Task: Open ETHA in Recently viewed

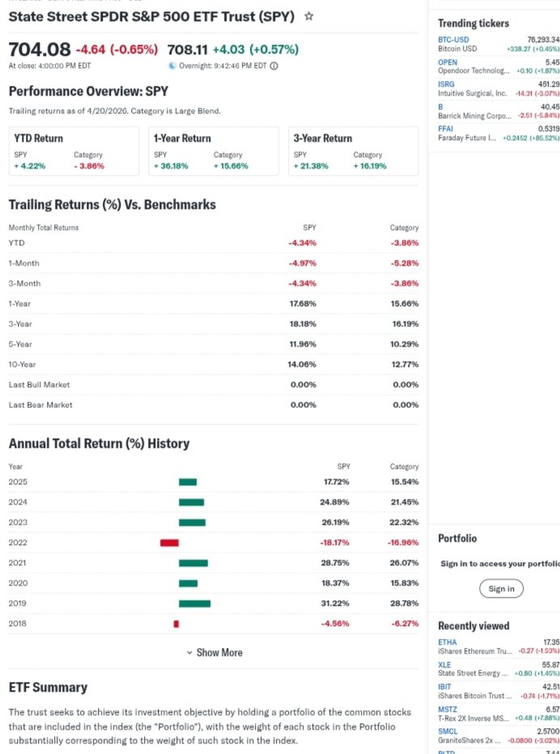Action: pos(447,641)
